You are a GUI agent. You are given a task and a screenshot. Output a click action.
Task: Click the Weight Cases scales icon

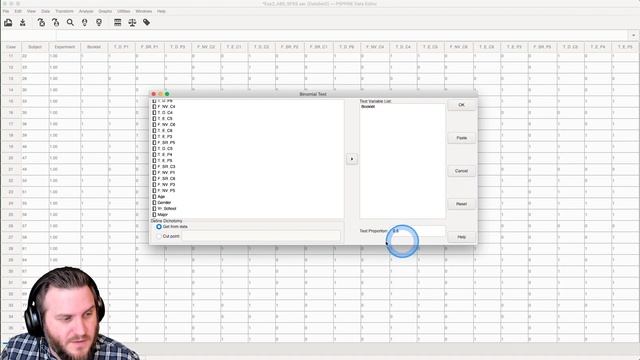point(132,22)
